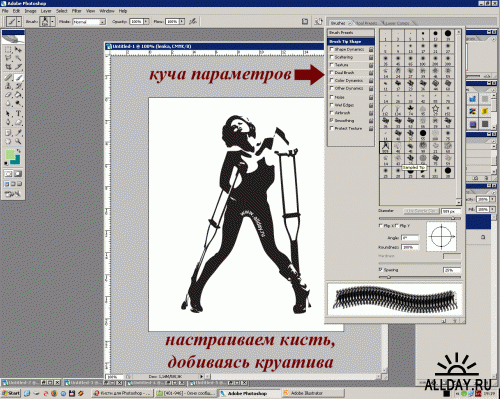
Task: Select the History Brush tool
Action: pos(18,86)
